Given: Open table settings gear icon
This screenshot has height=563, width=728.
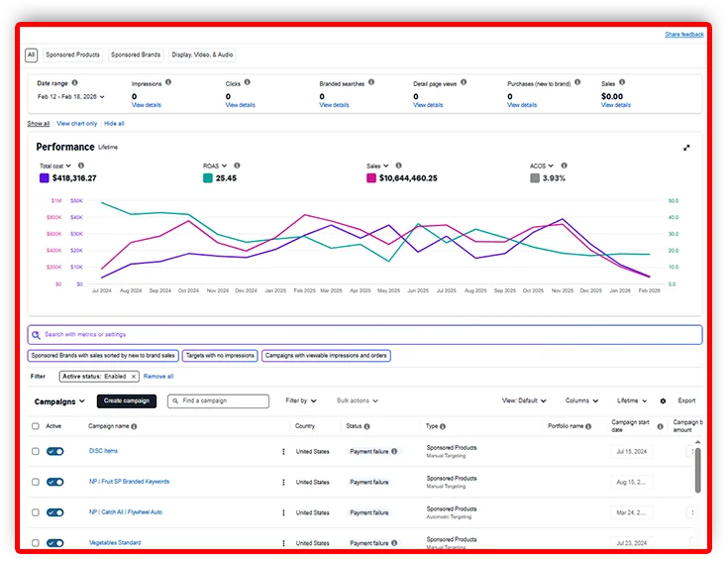Looking at the screenshot, I should [663, 400].
